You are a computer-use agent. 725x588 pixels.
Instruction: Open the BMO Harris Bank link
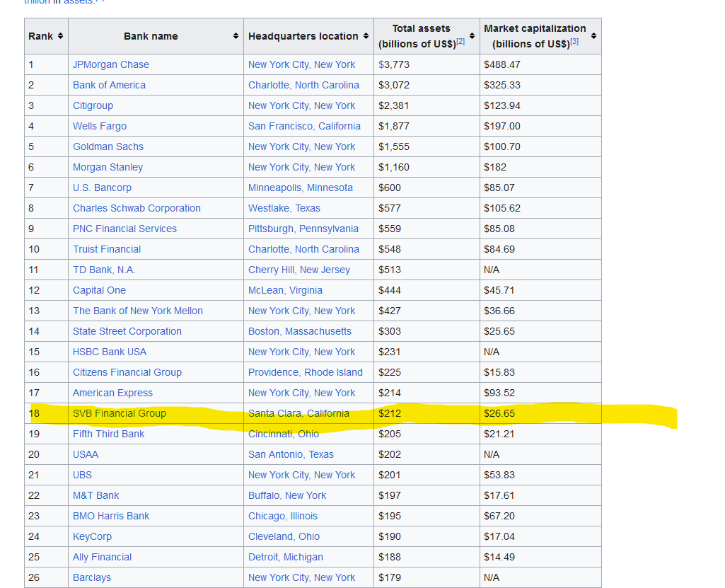pyautogui.click(x=111, y=516)
